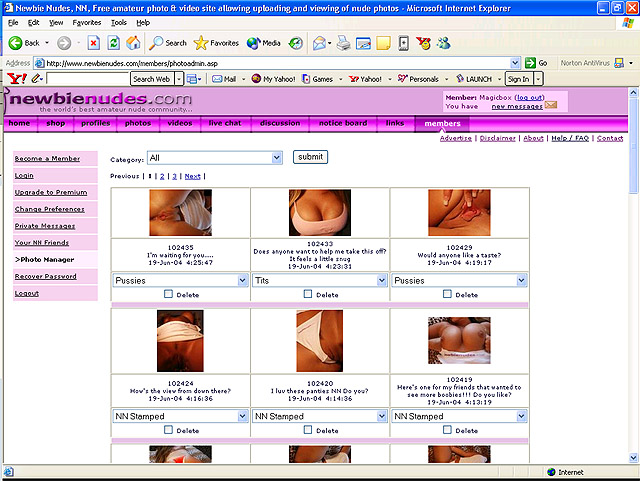
Task: Click the new messages envelope icon
Action: pos(551,105)
